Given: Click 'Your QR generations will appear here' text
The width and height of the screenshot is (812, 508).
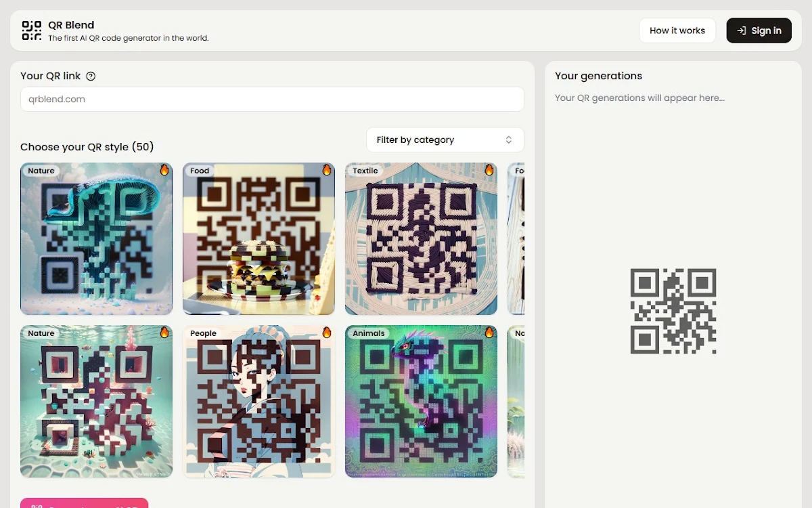Looking at the screenshot, I should pyautogui.click(x=639, y=98).
